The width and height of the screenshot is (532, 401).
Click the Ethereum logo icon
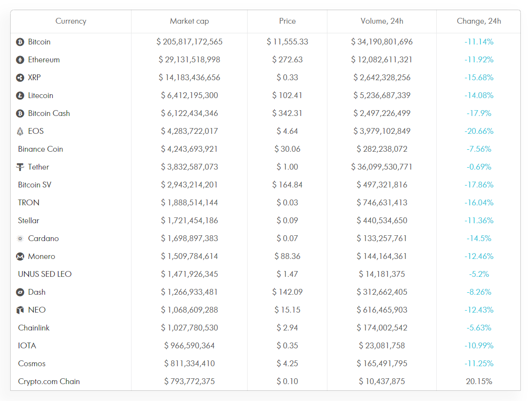tap(20, 60)
